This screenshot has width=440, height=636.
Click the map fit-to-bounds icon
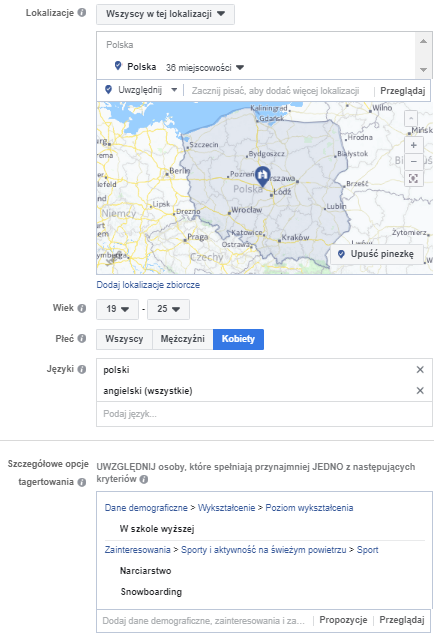point(414,178)
